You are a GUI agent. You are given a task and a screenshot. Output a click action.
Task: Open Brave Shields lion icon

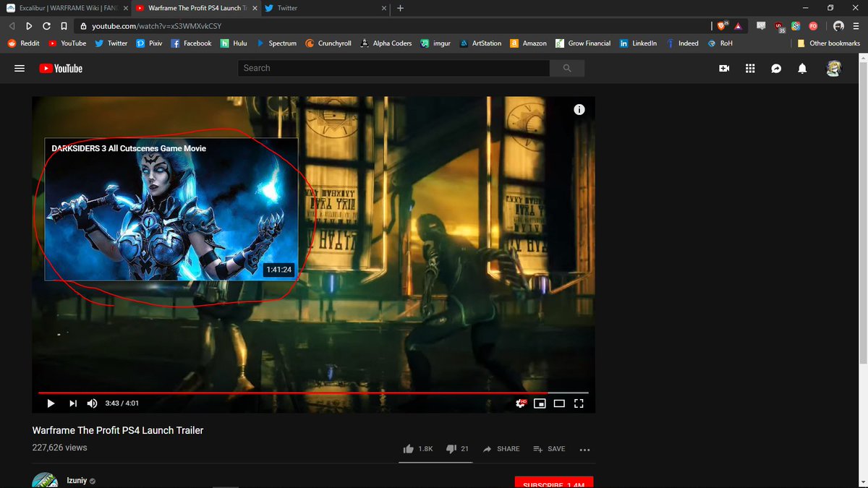(722, 26)
